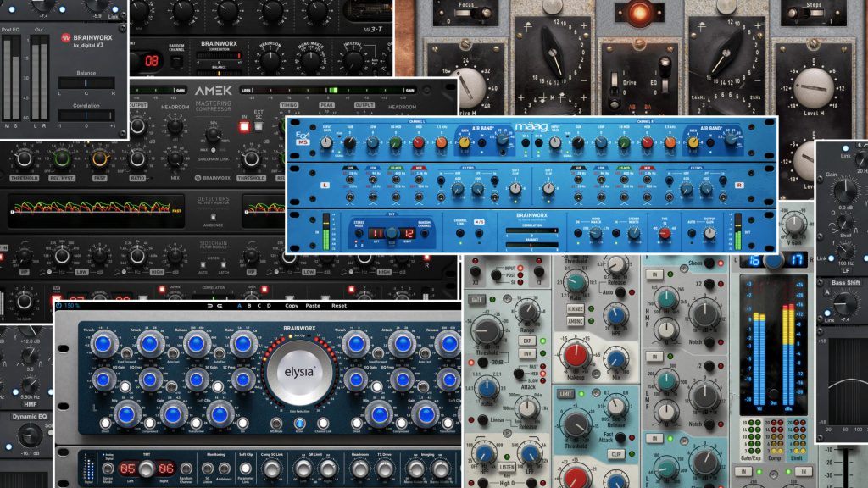Click Reset in the elysia toolbar
This screenshot has width=868, height=488.
tap(339, 305)
